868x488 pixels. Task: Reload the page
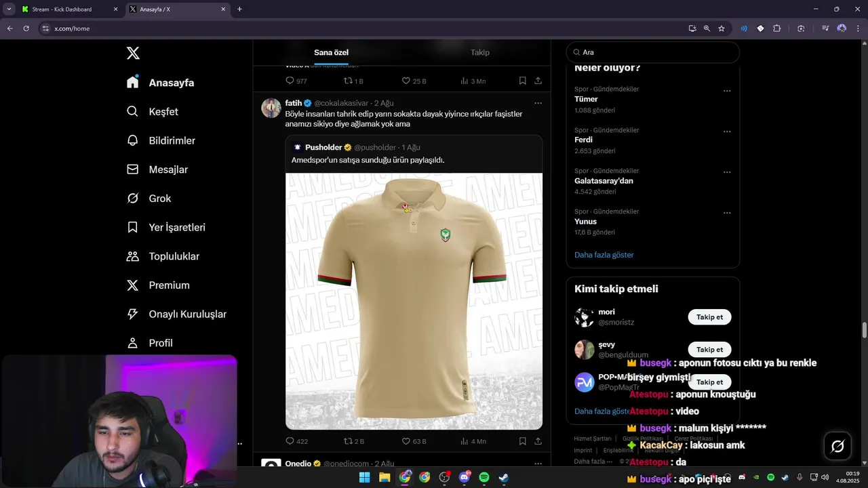(26, 28)
